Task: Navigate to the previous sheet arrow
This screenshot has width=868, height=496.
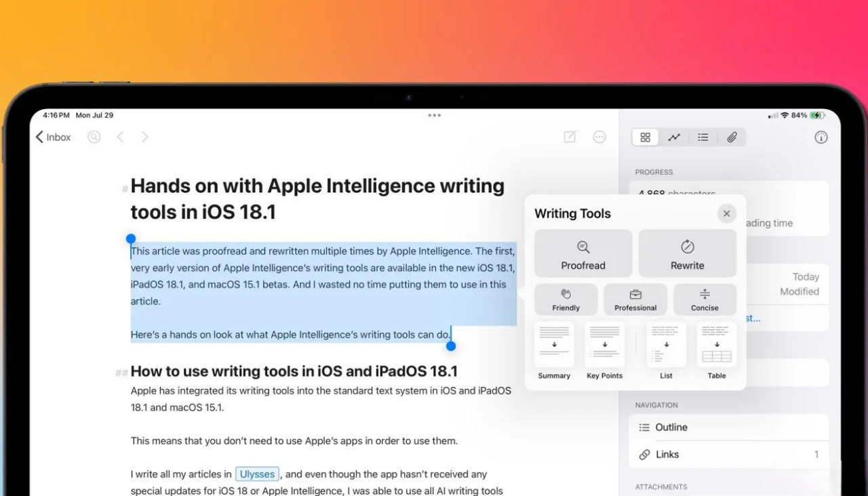Action: tap(120, 137)
